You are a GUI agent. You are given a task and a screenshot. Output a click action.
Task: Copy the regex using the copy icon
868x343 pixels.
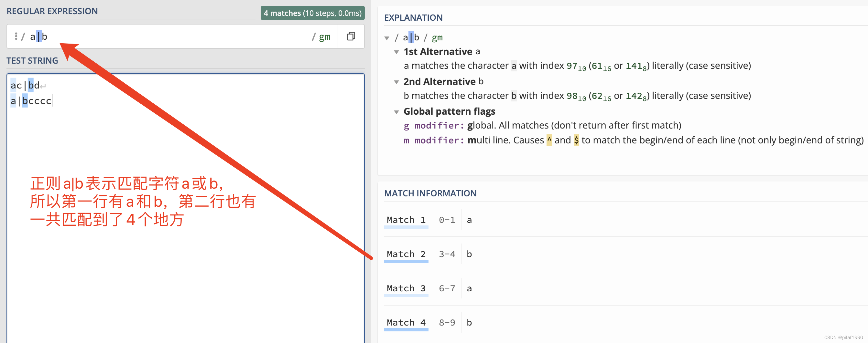pyautogui.click(x=351, y=36)
